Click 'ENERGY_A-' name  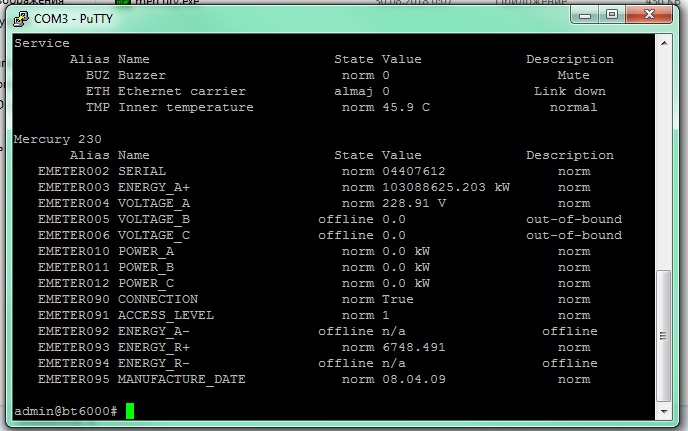(154, 331)
